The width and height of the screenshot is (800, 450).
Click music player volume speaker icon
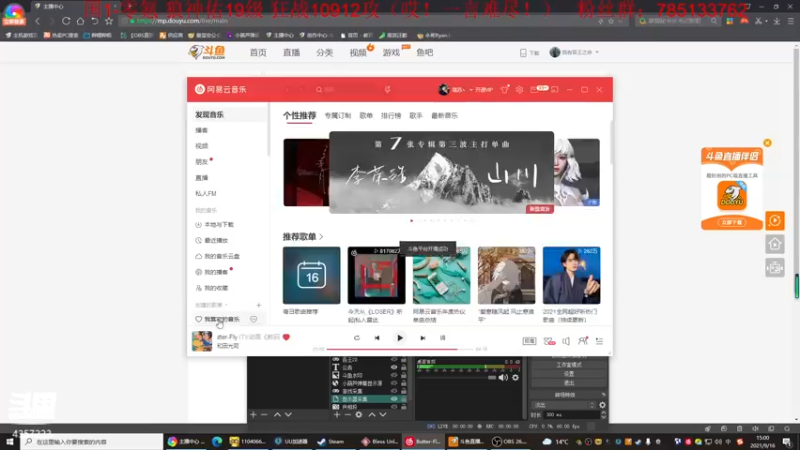pyautogui.click(x=566, y=341)
